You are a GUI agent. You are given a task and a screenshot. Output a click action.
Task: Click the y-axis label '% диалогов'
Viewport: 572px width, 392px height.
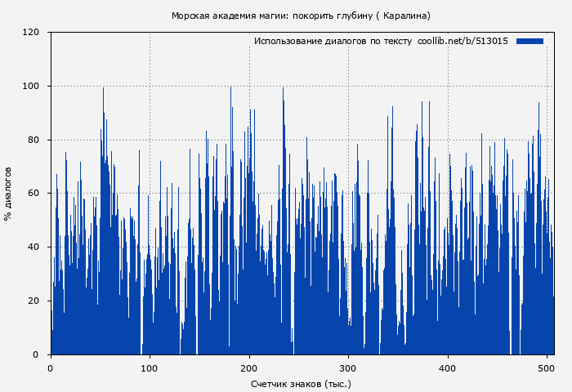coord(8,194)
